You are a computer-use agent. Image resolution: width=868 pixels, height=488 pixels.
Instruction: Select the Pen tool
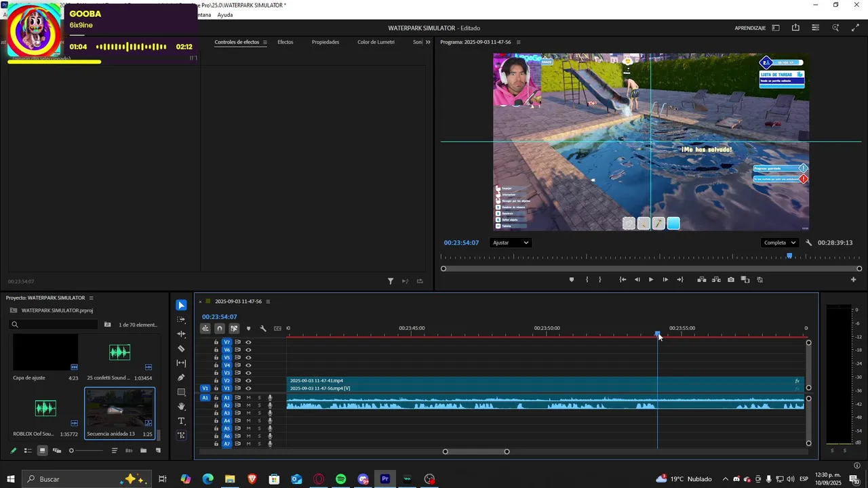(181, 378)
